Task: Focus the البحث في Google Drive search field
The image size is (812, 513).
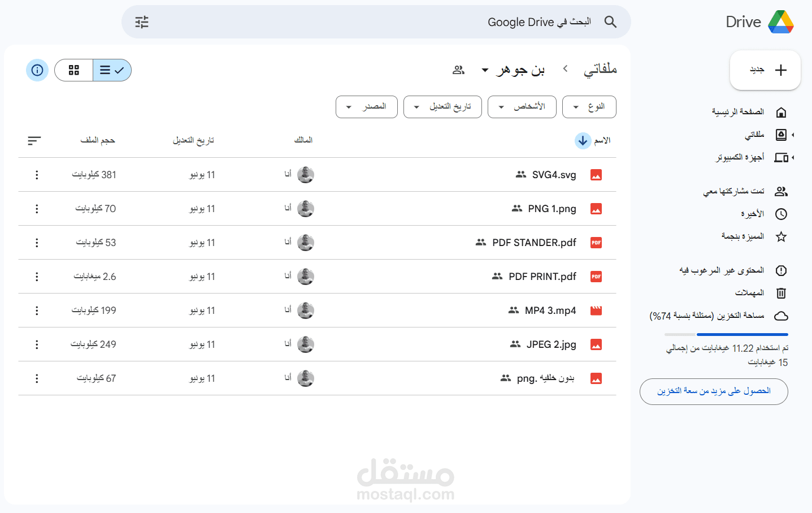Action: click(376, 22)
